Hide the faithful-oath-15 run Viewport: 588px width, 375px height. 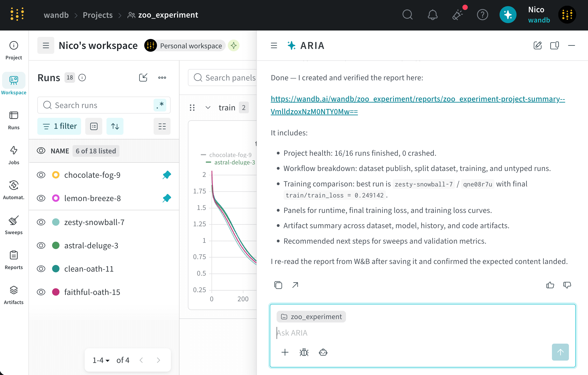41,292
